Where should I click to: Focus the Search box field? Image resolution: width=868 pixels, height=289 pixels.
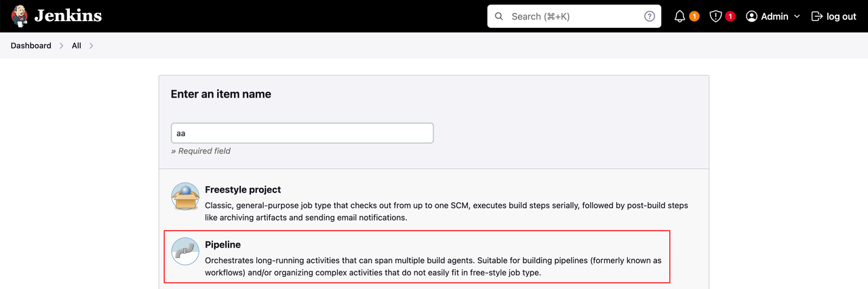[x=574, y=16]
